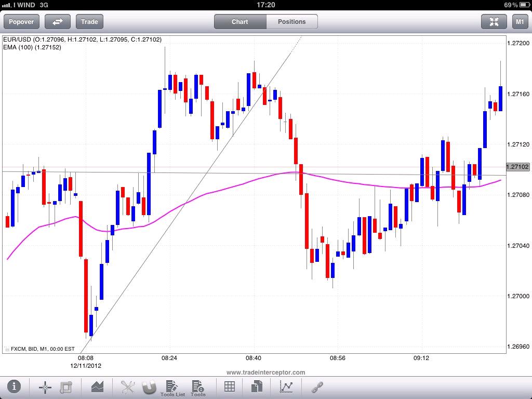The image size is (532, 399).
Task: Switch to the Positions tab
Action: [292, 22]
